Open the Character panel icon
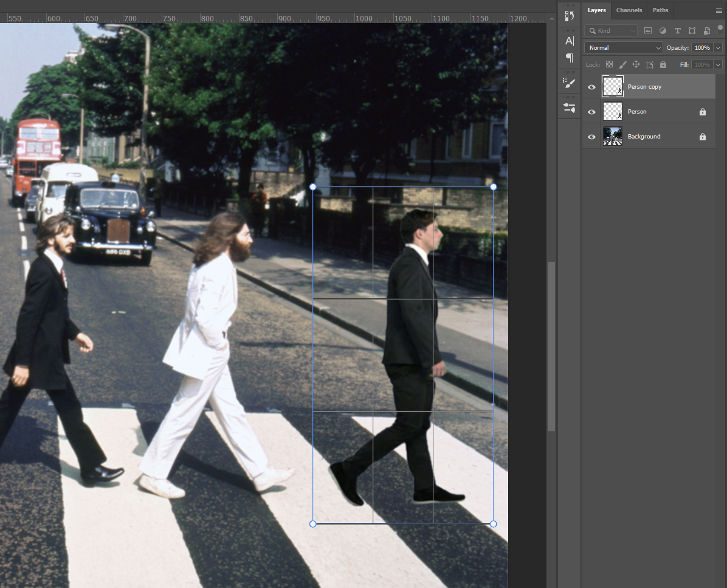 [x=570, y=41]
